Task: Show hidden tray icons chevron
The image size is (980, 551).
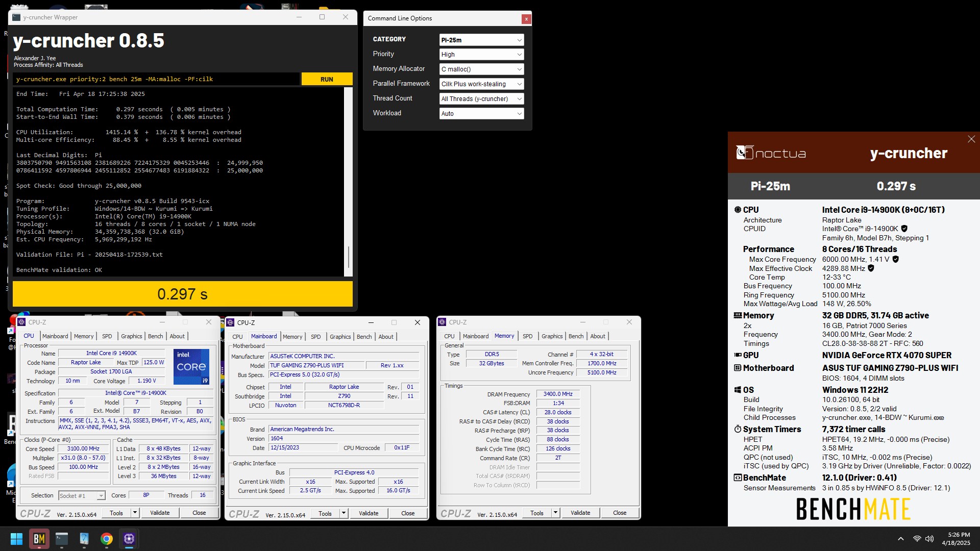Action: pos(901,539)
